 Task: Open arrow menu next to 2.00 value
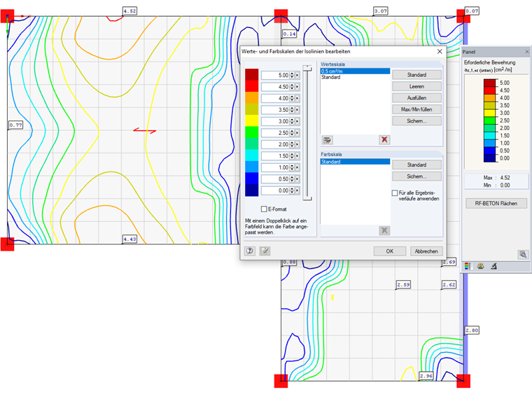point(297,144)
